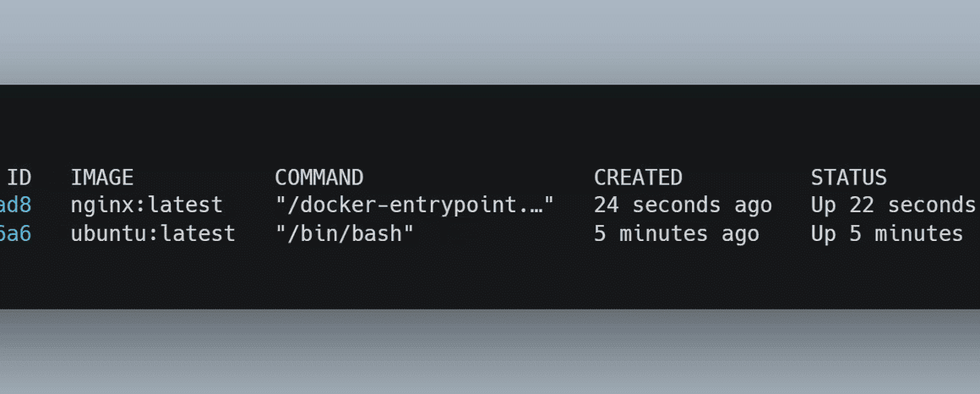Image resolution: width=980 pixels, height=394 pixels.
Task: Click the partial container ID ending in ad8
Action: 15,205
